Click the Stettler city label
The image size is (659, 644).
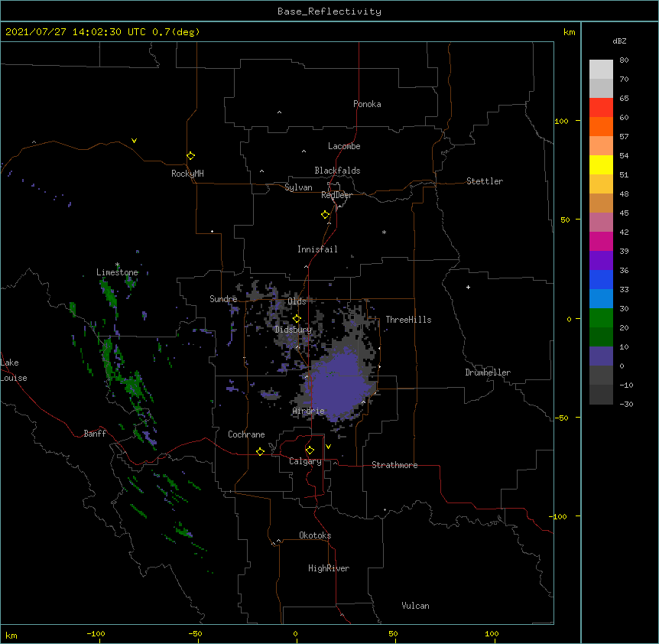(485, 181)
